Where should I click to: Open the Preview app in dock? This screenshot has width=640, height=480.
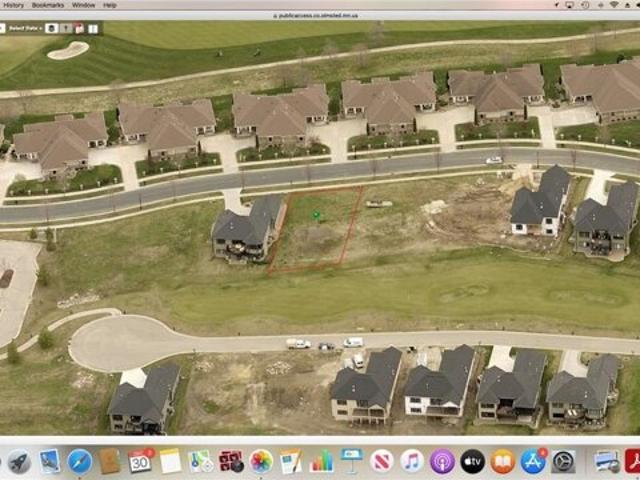(x=50, y=461)
